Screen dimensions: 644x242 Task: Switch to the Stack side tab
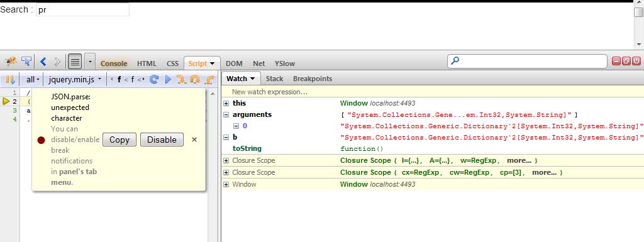tap(274, 79)
